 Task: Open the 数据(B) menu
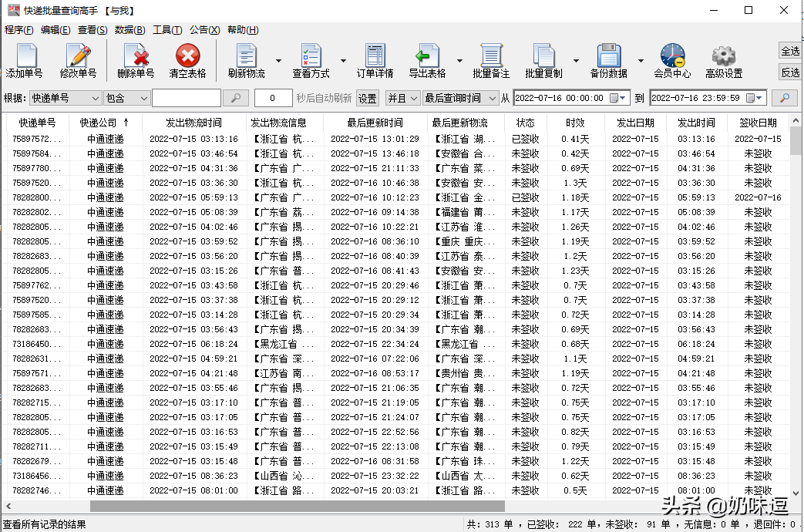pos(130,30)
